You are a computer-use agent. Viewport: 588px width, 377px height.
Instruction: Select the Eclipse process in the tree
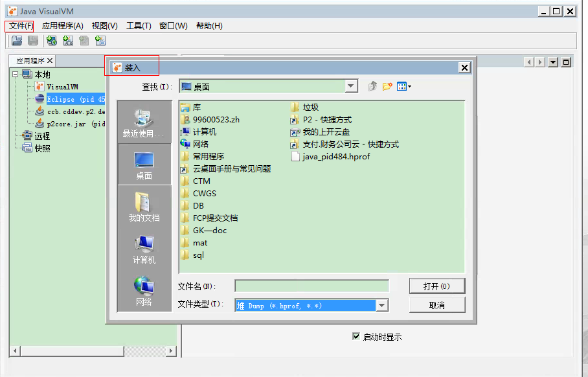70,99
